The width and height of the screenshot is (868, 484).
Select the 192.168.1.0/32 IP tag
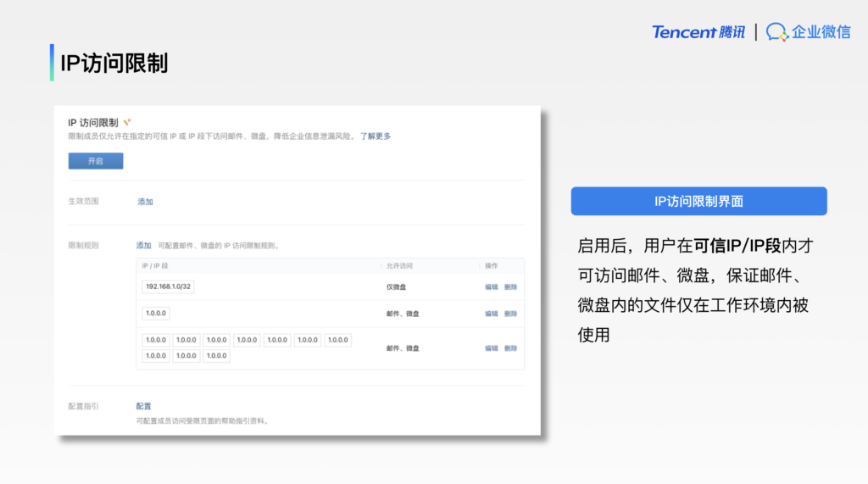tap(169, 287)
